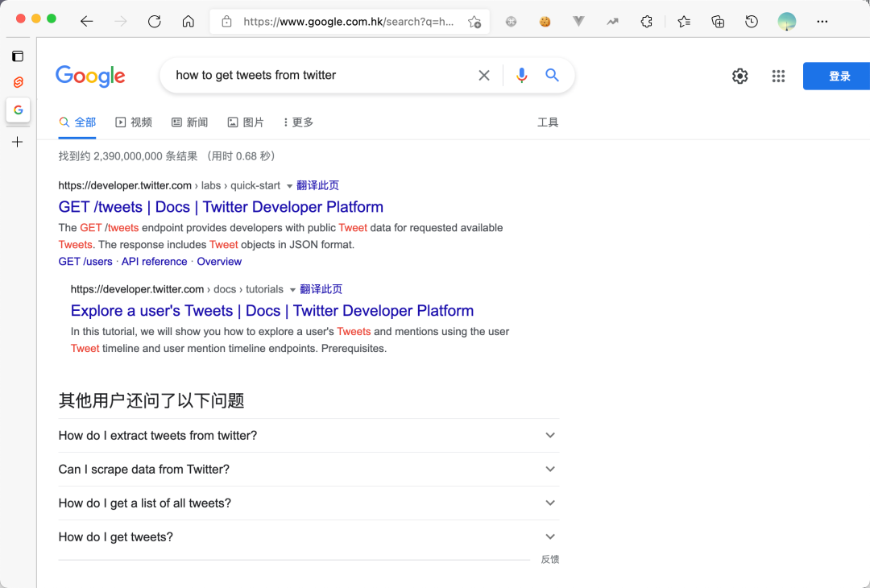
Task: Open the browser home page
Action: pos(188,22)
